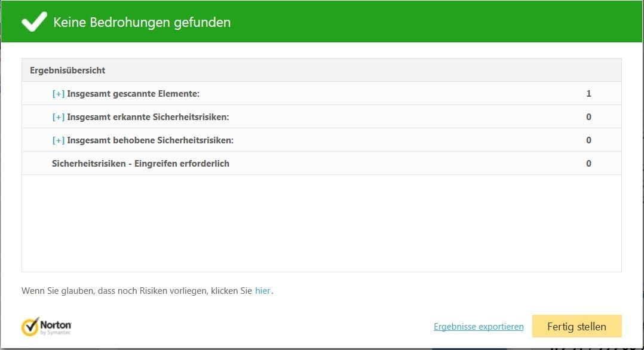Click the white checkmark icon in green banner

point(34,22)
